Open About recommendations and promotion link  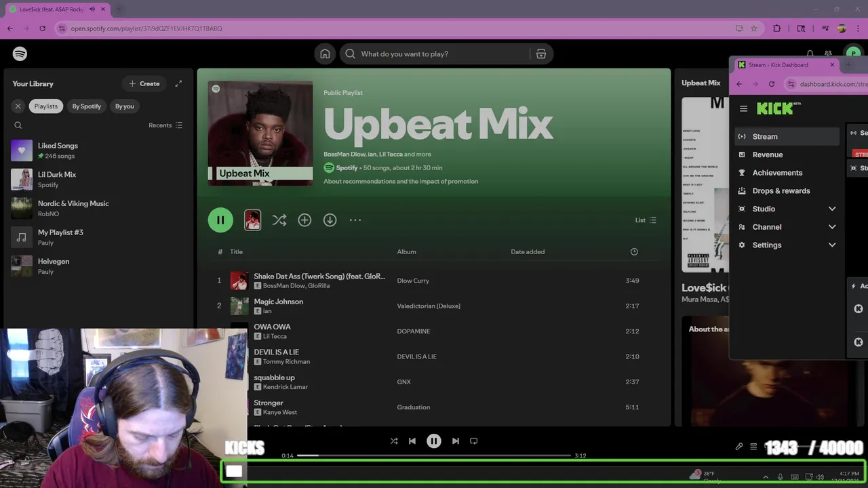[x=401, y=182]
